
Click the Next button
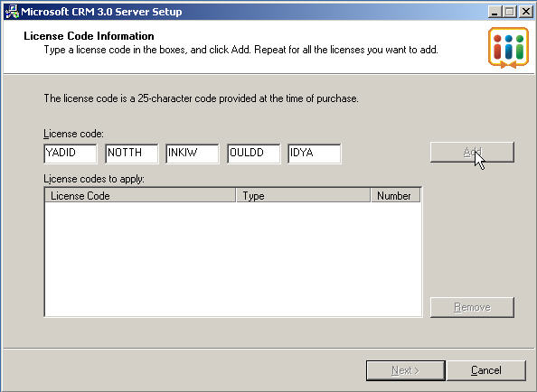coord(406,370)
